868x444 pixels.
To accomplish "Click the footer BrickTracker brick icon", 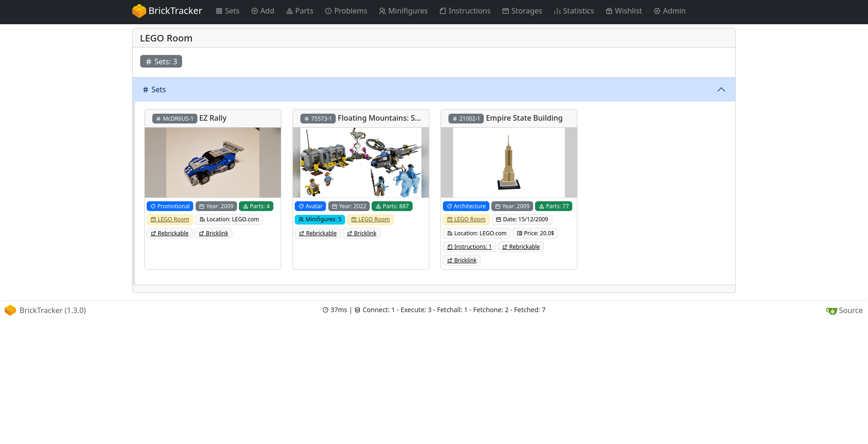I will coord(10,311).
